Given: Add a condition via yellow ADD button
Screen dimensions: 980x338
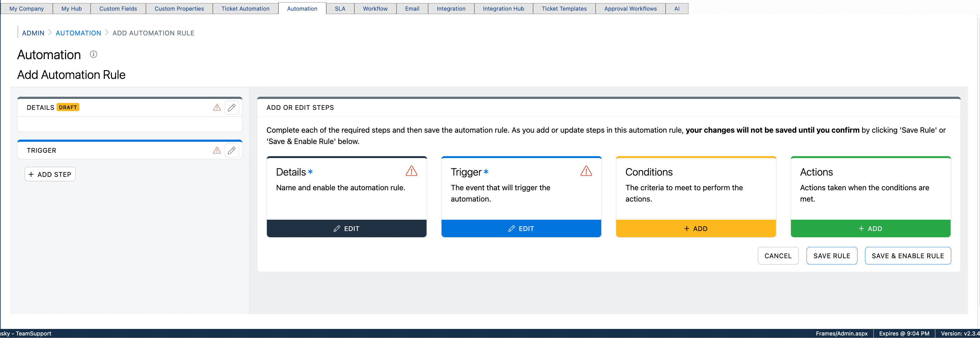Looking at the screenshot, I should click(696, 228).
